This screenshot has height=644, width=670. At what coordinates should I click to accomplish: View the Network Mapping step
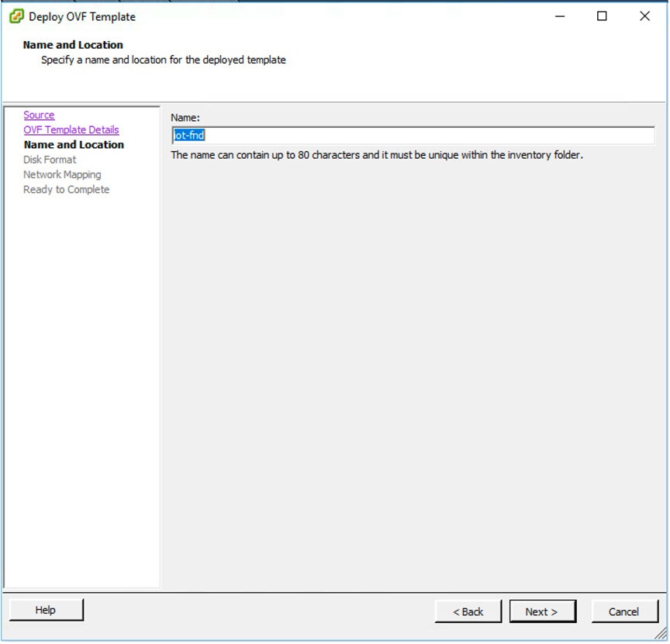point(62,174)
